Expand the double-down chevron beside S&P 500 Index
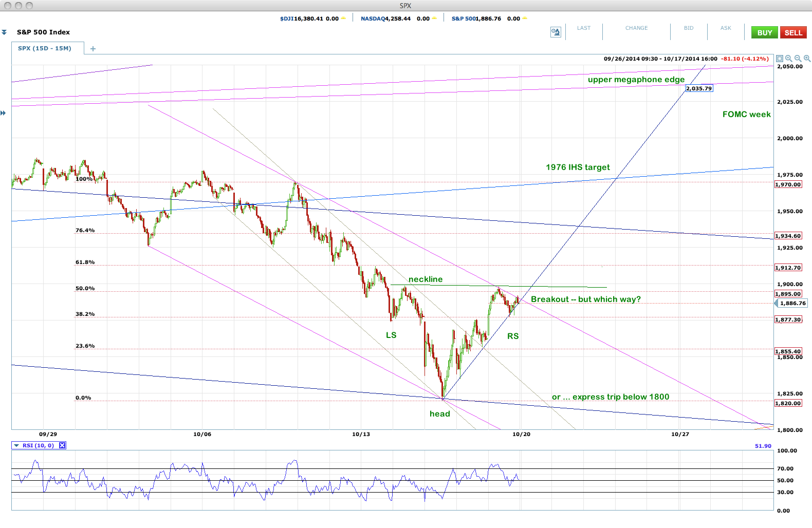Screen dimensions: 812x528 (4, 32)
